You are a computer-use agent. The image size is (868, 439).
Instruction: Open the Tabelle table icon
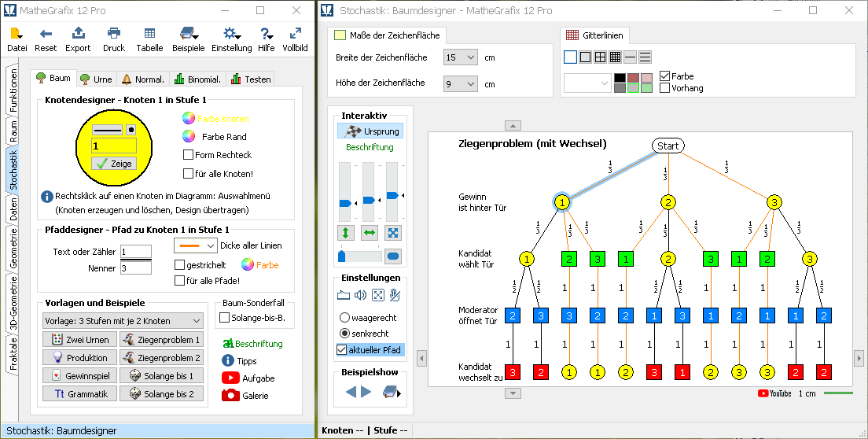pyautogui.click(x=149, y=33)
